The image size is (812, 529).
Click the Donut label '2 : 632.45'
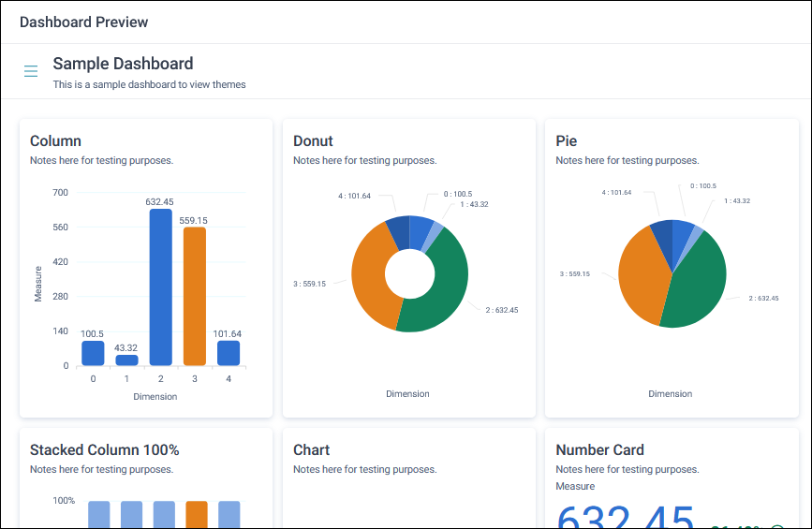click(502, 310)
